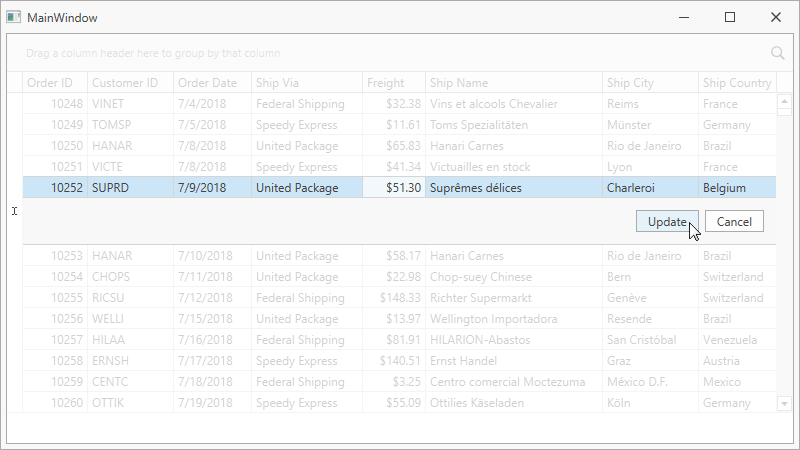
Task: Click the MainWindow app icon in title bar
Action: point(14,17)
